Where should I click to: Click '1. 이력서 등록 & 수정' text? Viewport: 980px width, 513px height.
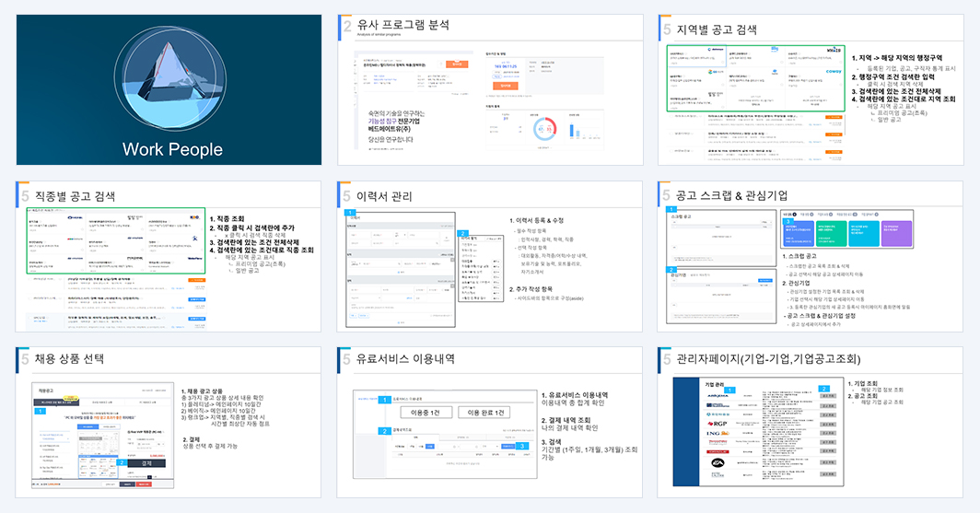(x=536, y=220)
